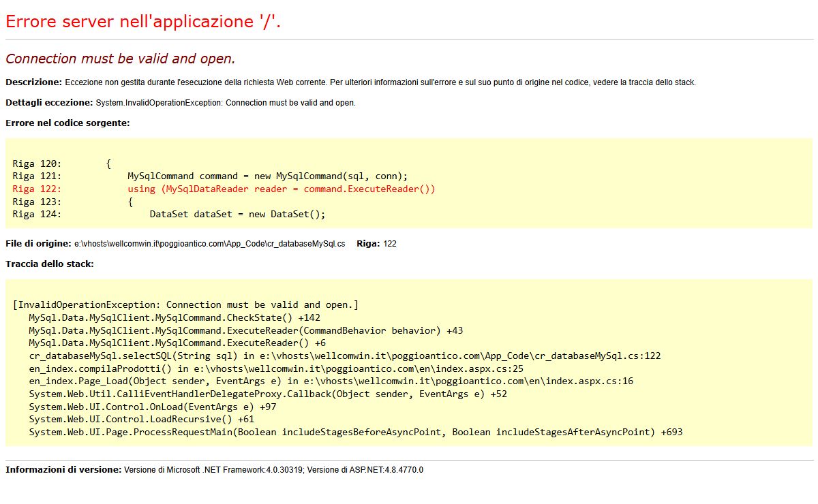The image size is (818, 504).
Task: Click the en_index.Page_Load stack line
Action: [331, 381]
